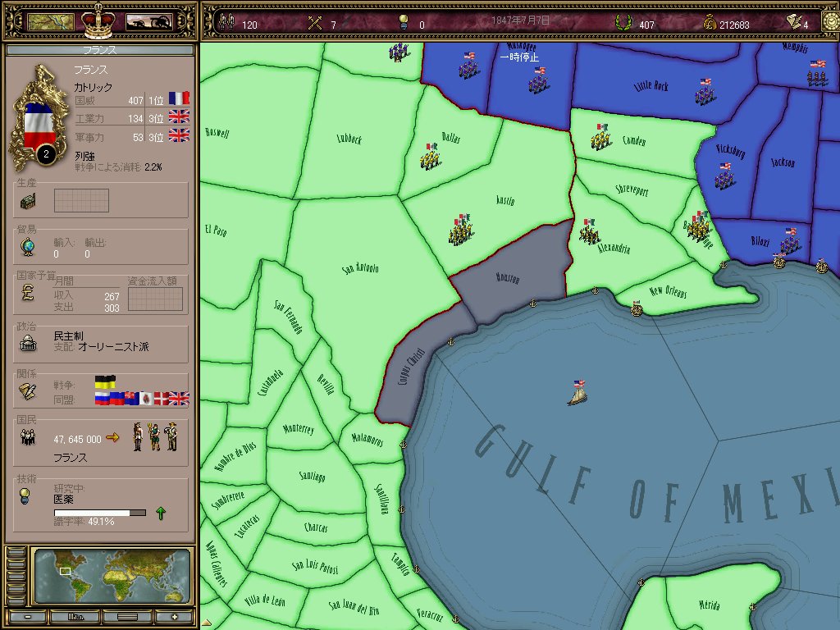Select the American army in Vicksburg

(724, 176)
